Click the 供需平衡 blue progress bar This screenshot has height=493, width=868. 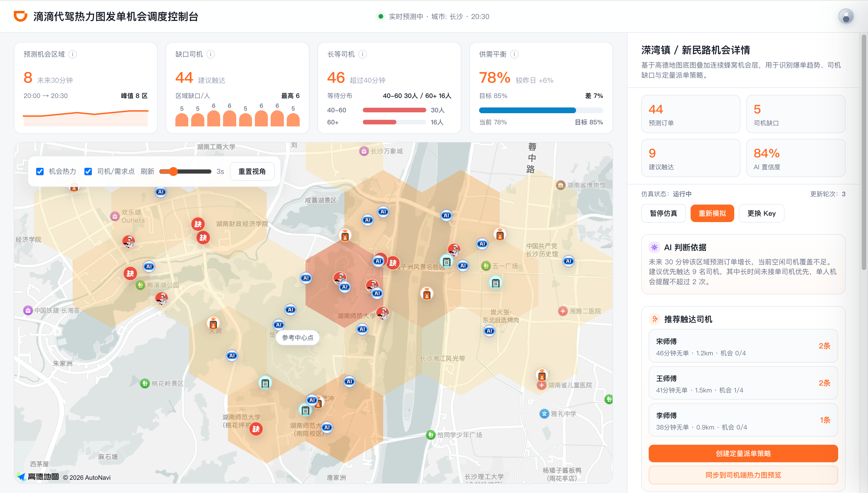pos(540,110)
